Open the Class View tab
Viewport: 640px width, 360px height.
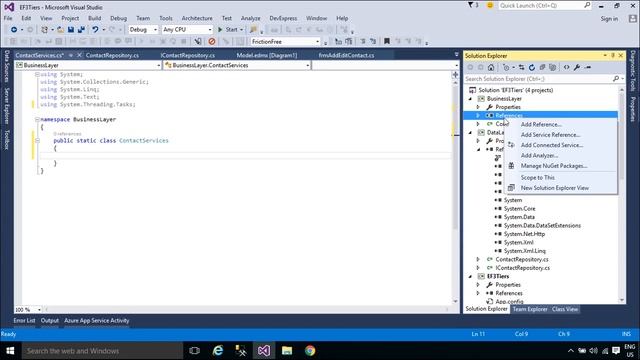565,309
